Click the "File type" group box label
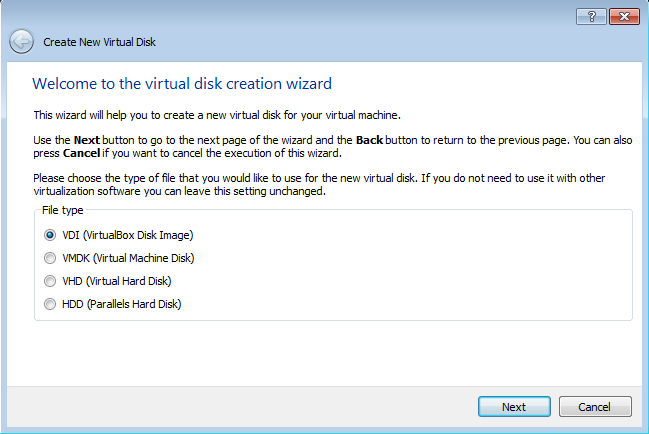This screenshot has width=649, height=434. click(x=62, y=210)
